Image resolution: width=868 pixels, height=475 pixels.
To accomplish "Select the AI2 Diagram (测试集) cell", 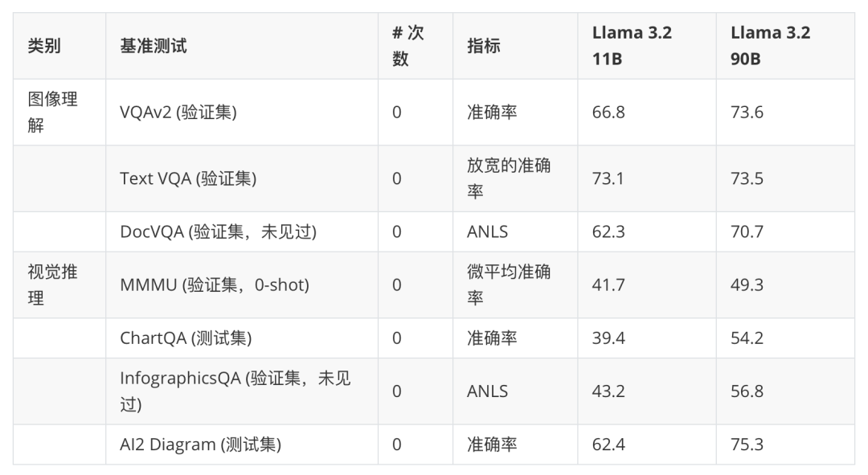I will click(x=201, y=444).
